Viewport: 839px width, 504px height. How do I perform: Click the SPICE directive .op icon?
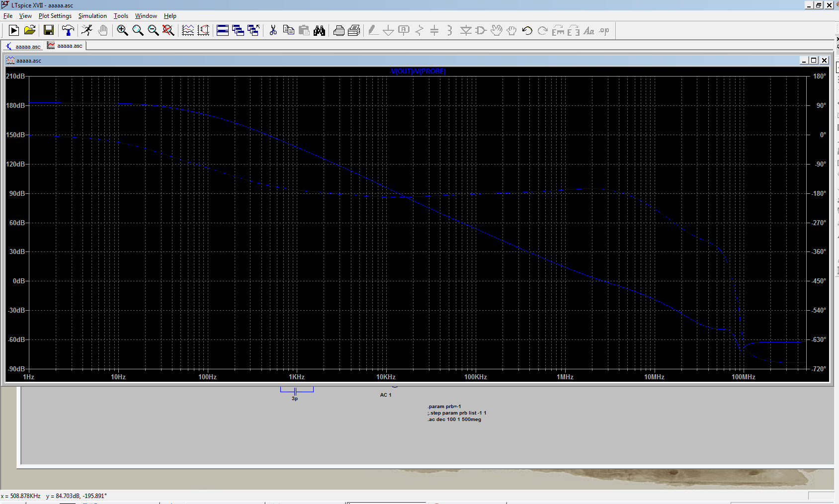pos(604,31)
